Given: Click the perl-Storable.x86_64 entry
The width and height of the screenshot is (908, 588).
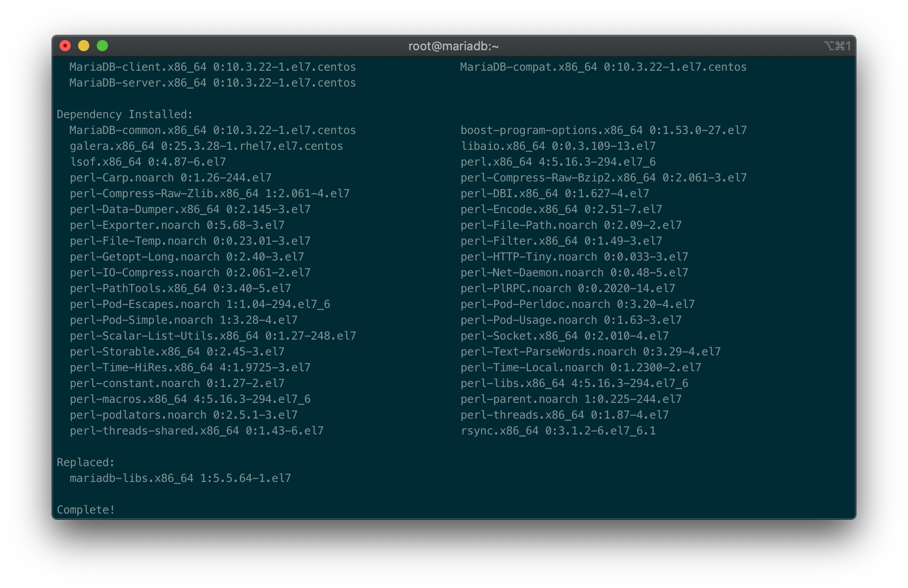Looking at the screenshot, I should [177, 352].
